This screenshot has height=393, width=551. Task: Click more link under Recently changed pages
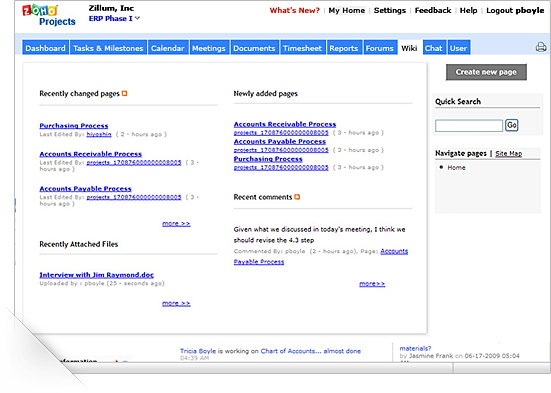pyautogui.click(x=176, y=224)
